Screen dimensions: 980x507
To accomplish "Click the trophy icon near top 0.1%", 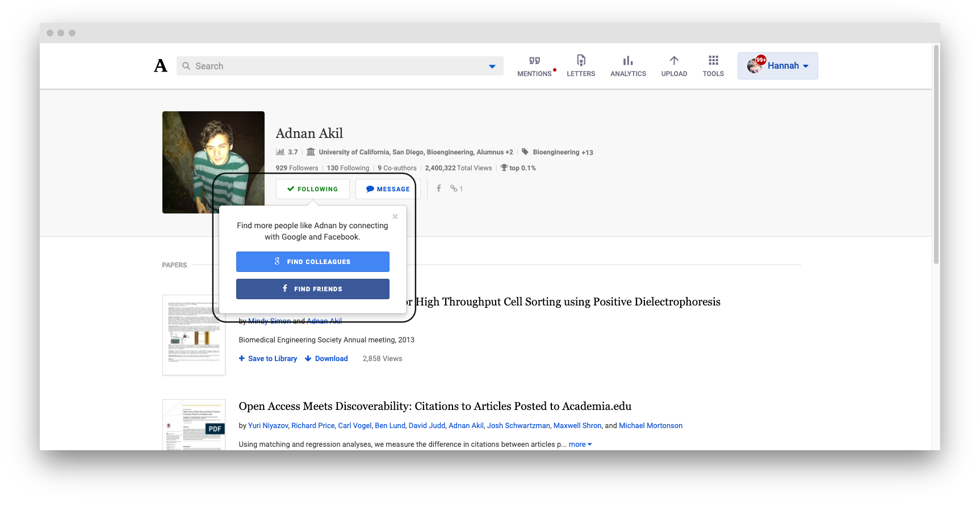I will [504, 167].
